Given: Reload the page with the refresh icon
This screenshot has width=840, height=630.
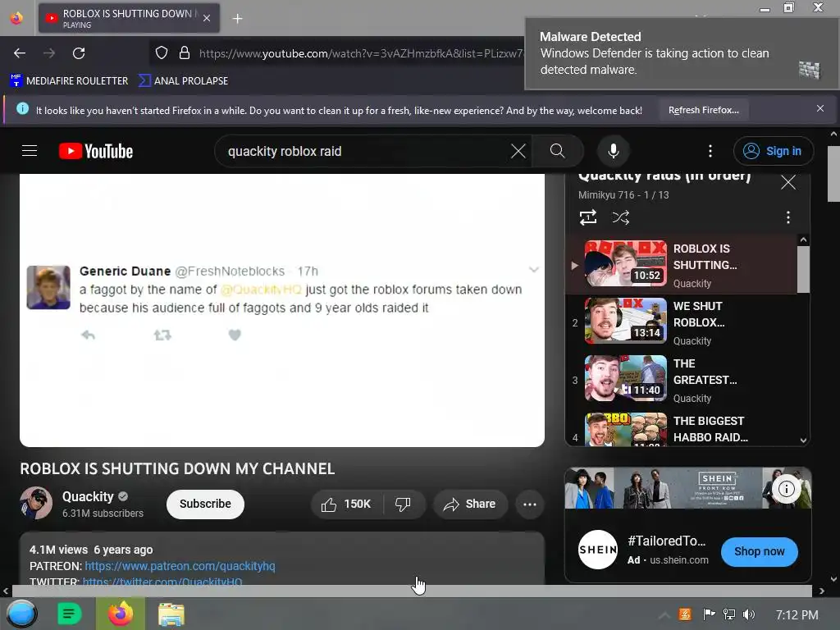Looking at the screenshot, I should coord(79,53).
